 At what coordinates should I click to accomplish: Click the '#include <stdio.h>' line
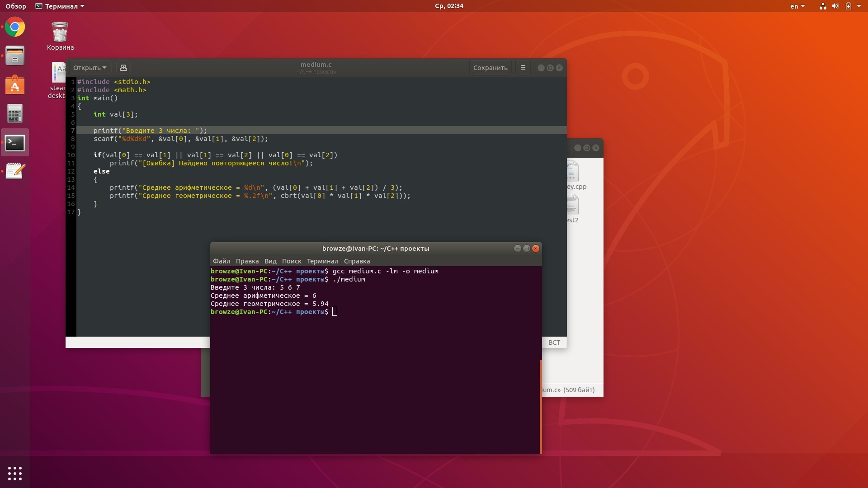pos(113,82)
